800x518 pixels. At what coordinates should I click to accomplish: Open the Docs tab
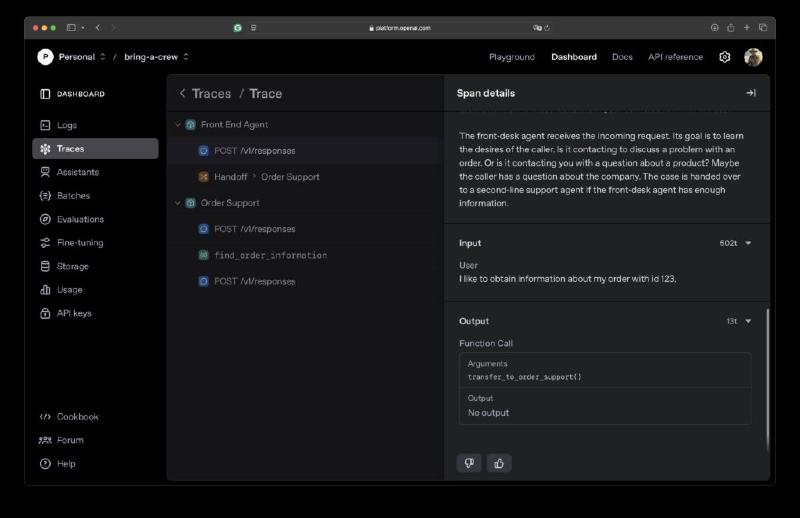pos(622,57)
